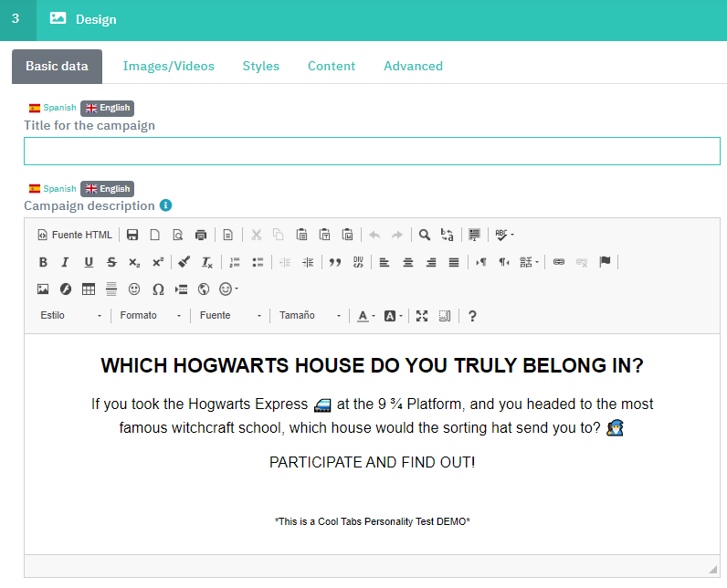727x588 pixels.
Task: Set text direction left to right
Action: pyautogui.click(x=480, y=262)
